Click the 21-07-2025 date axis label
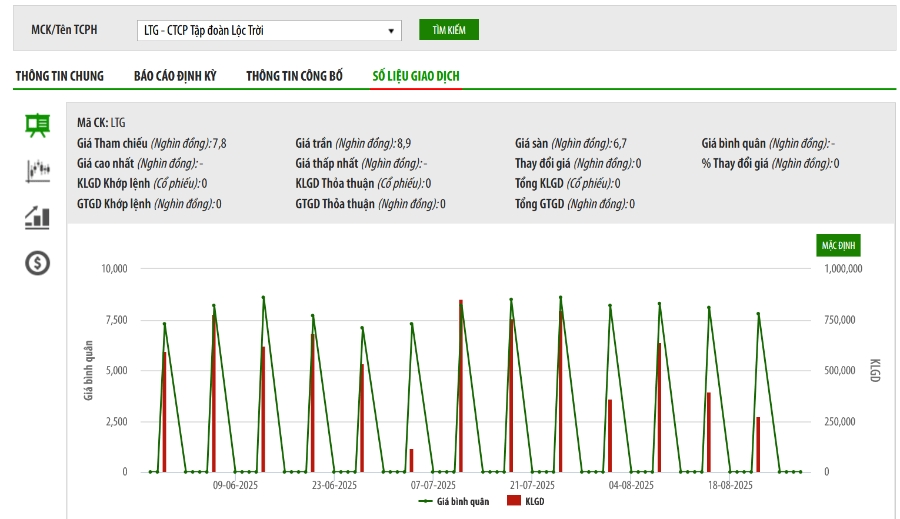This screenshot has width=900, height=519. (x=532, y=485)
